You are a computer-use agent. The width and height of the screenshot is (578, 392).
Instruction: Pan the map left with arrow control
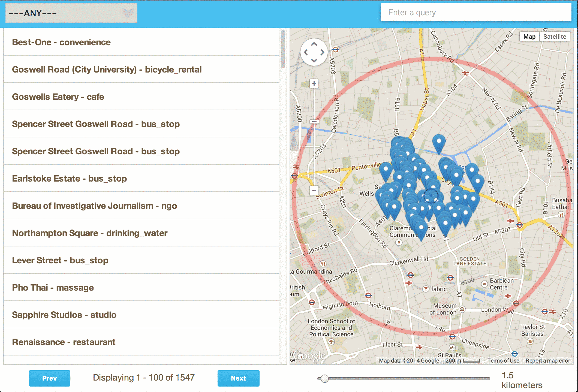coord(306,52)
